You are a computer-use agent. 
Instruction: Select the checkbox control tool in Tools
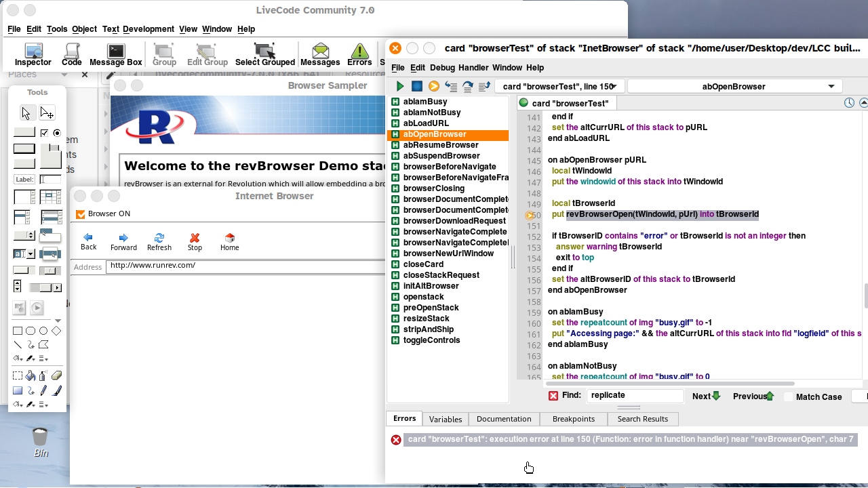pyautogui.click(x=44, y=133)
